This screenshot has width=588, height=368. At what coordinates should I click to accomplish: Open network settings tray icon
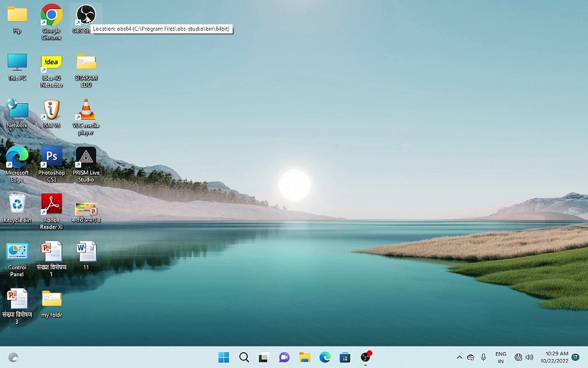(518, 357)
